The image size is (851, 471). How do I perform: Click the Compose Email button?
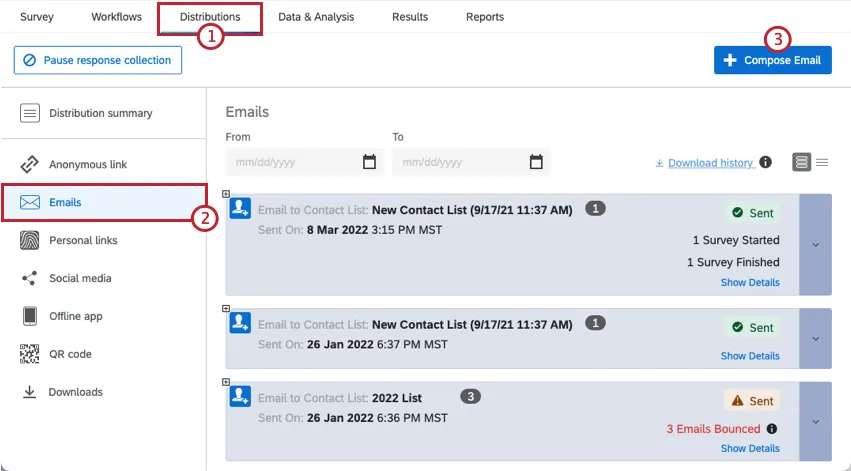tap(773, 60)
